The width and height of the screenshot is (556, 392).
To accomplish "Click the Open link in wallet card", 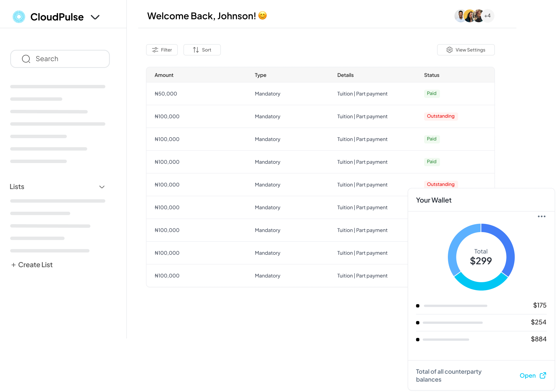I will [527, 376].
